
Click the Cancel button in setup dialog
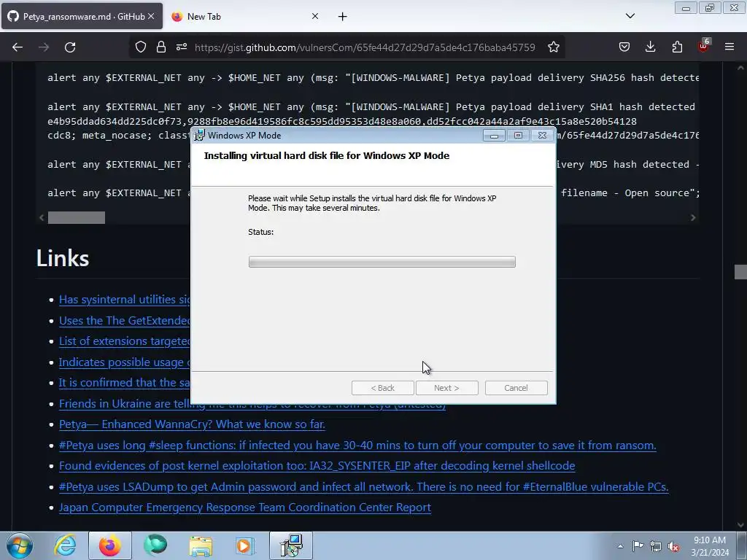point(516,388)
